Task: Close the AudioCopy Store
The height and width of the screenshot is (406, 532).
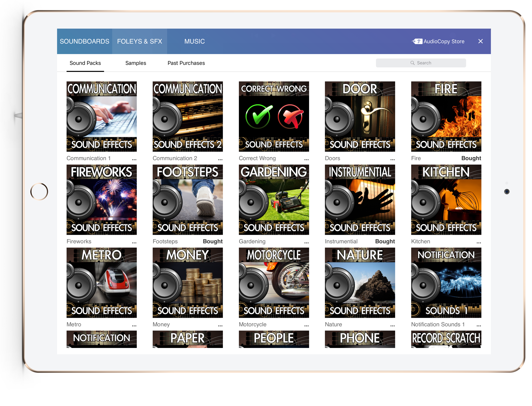Action: (x=480, y=41)
